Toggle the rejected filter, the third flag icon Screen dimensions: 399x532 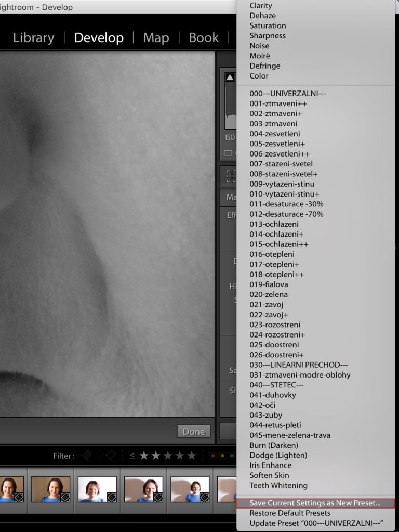[110, 456]
